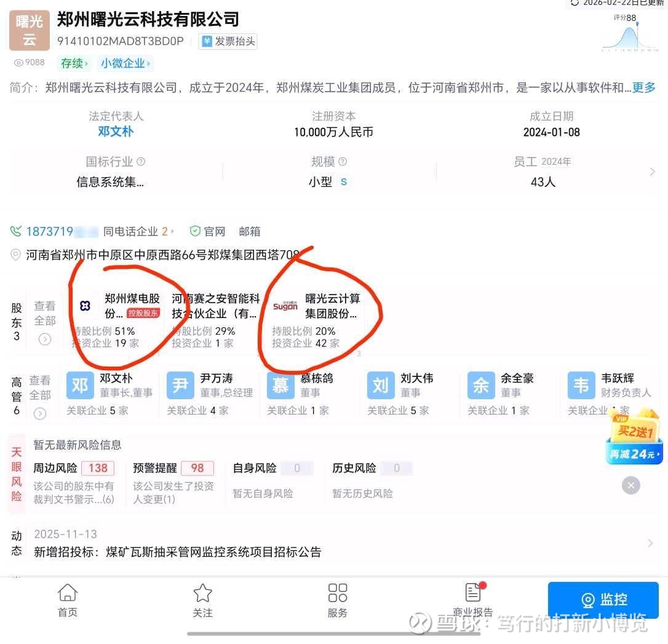
Task: Open the 曙光云 company logo thumbnail
Action: pos(30,30)
